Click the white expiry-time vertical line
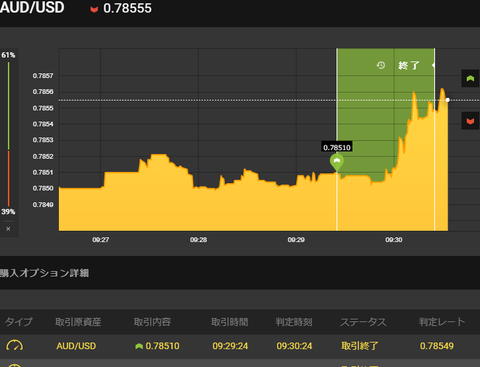Screen dimensions: 480x367 click(434, 139)
